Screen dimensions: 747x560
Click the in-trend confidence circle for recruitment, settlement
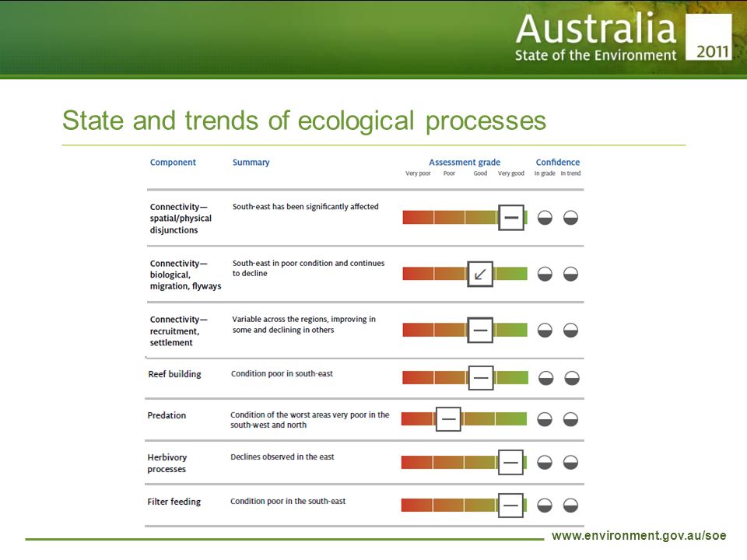pos(570,330)
